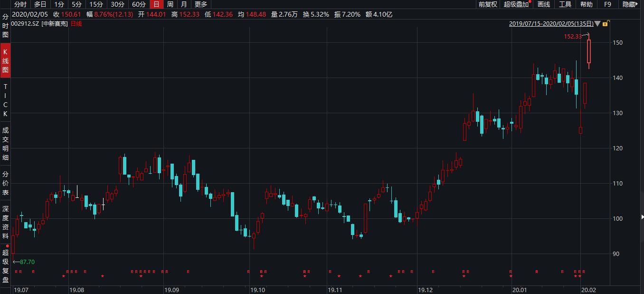
Task: Click the gold unlock padlock icon
Action: pos(606,23)
